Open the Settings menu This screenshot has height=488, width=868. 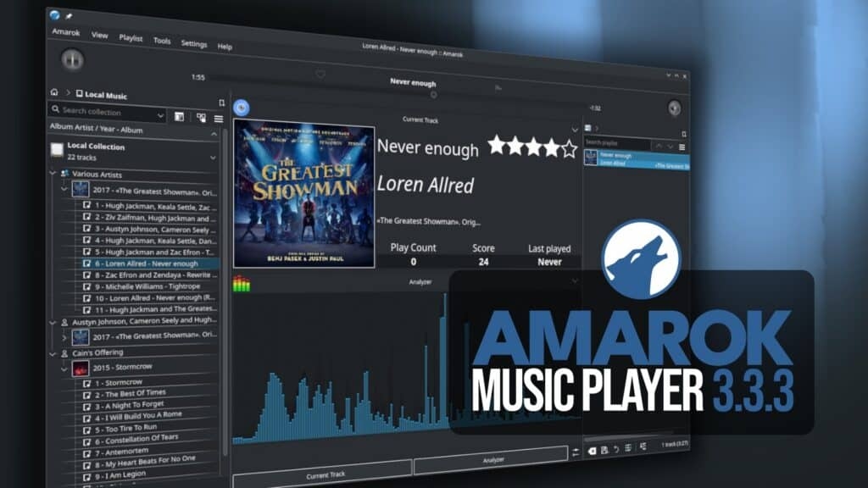coord(194,44)
